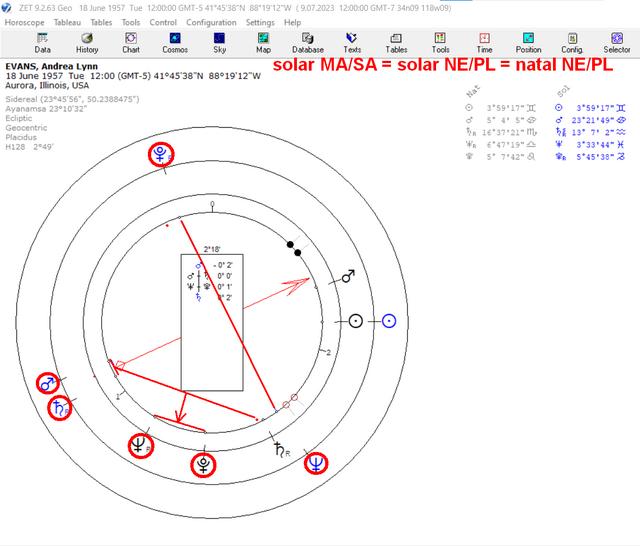This screenshot has width=640, height=546.
Task: Select the natal Mars symbol on the chart wheel
Action: [348, 276]
